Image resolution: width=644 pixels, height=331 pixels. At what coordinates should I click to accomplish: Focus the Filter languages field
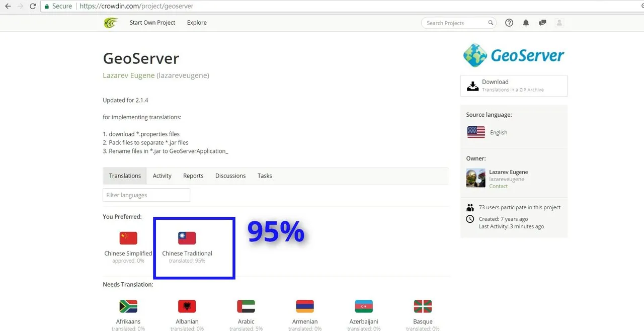(x=146, y=195)
